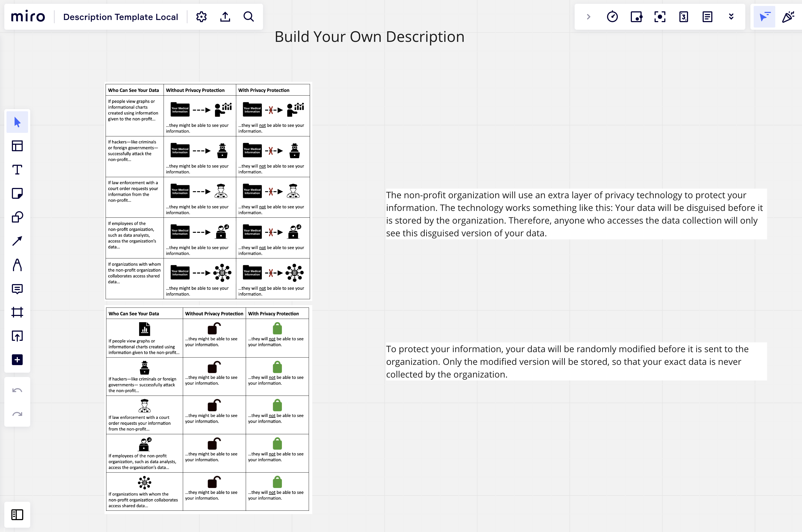Screen dimensions: 802x532
Task: Select the Frame tool
Action: click(x=17, y=312)
